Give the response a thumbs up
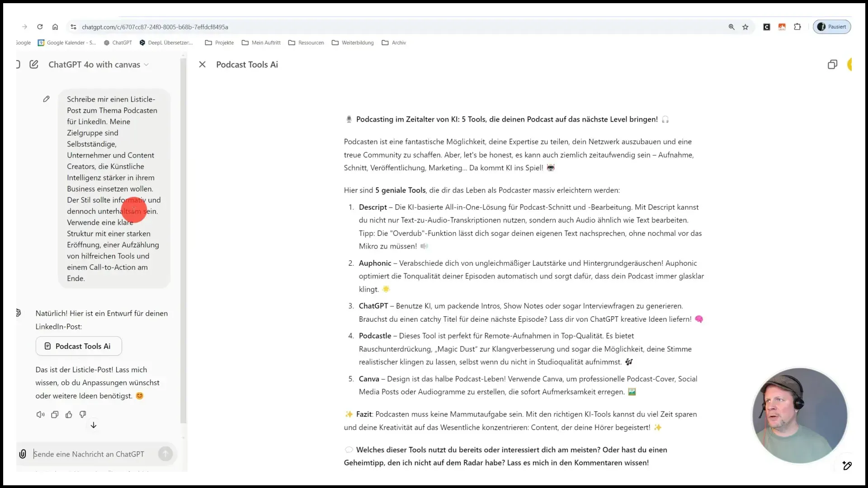 pyautogui.click(x=69, y=414)
